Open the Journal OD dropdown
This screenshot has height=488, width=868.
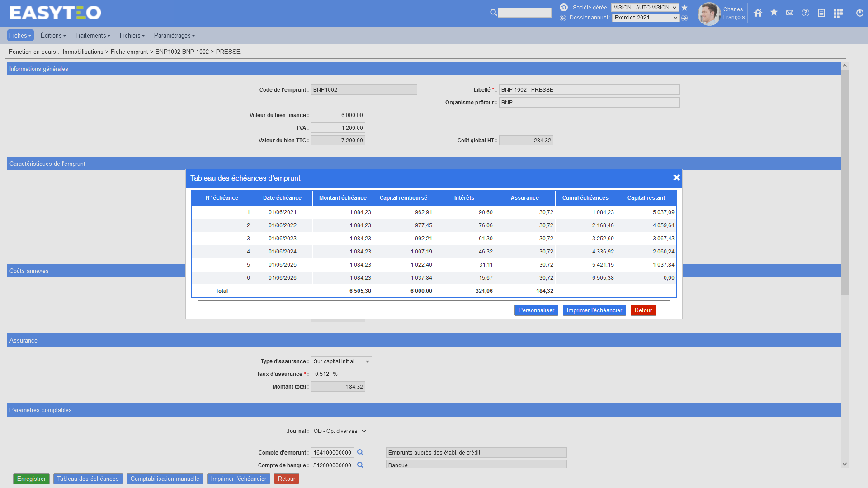click(340, 431)
